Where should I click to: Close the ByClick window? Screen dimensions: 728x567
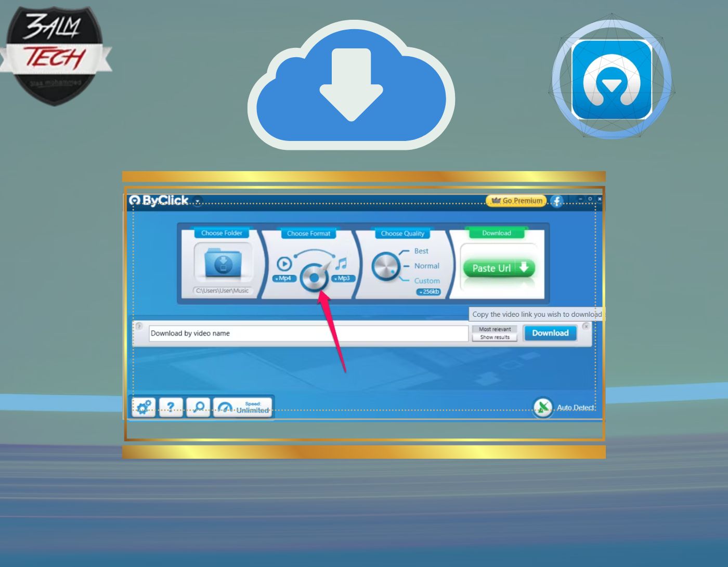(x=599, y=199)
